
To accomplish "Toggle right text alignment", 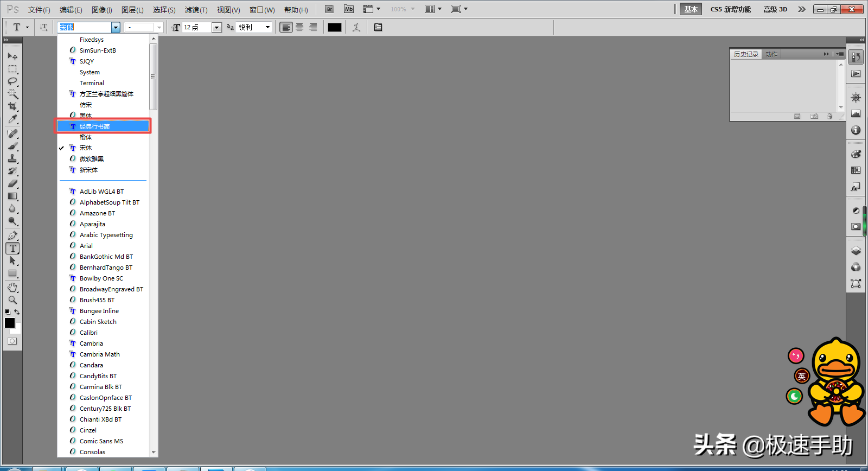I will [x=313, y=27].
